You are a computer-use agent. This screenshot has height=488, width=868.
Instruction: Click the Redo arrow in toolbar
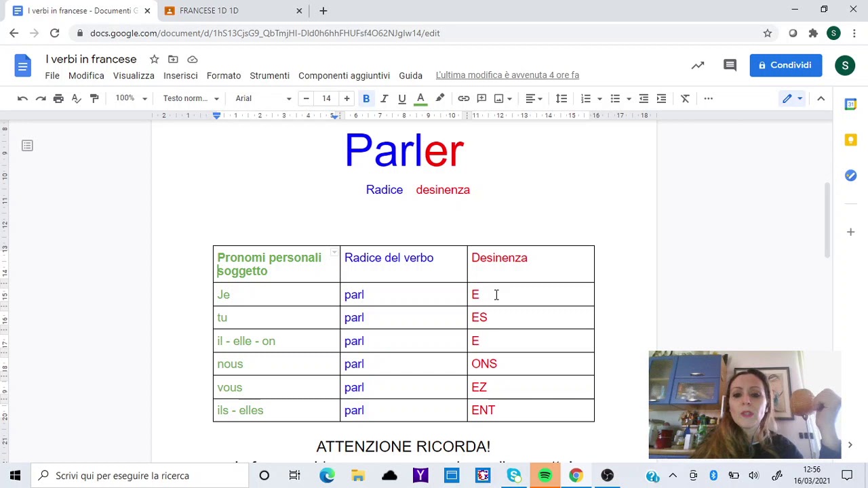(41, 98)
